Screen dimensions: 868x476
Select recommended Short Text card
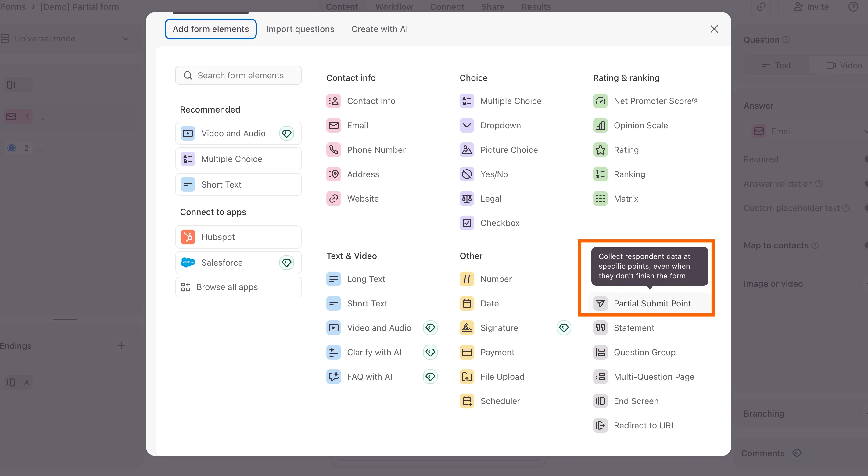point(238,184)
